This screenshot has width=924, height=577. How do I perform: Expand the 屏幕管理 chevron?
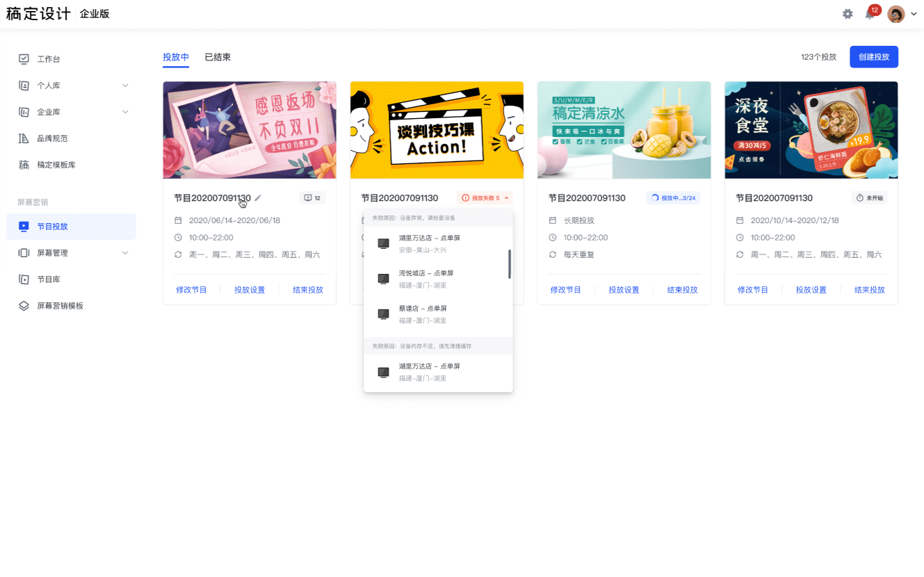tap(125, 253)
